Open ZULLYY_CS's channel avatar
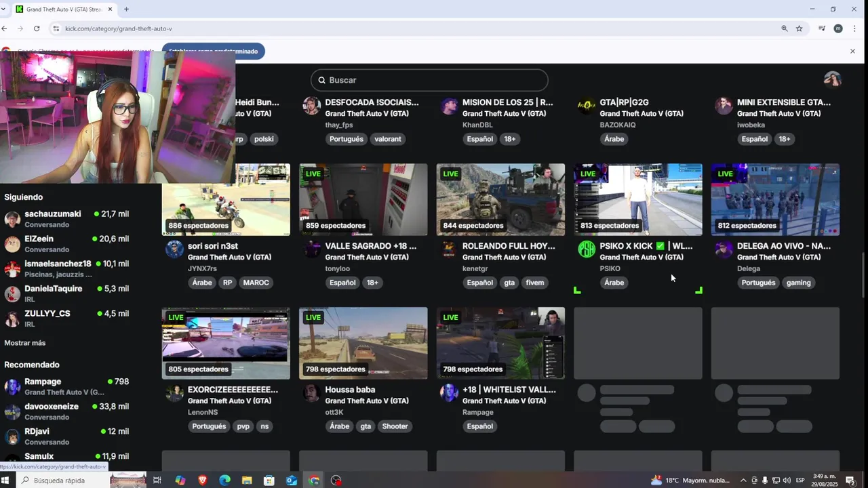This screenshot has height=488, width=868. point(12,319)
